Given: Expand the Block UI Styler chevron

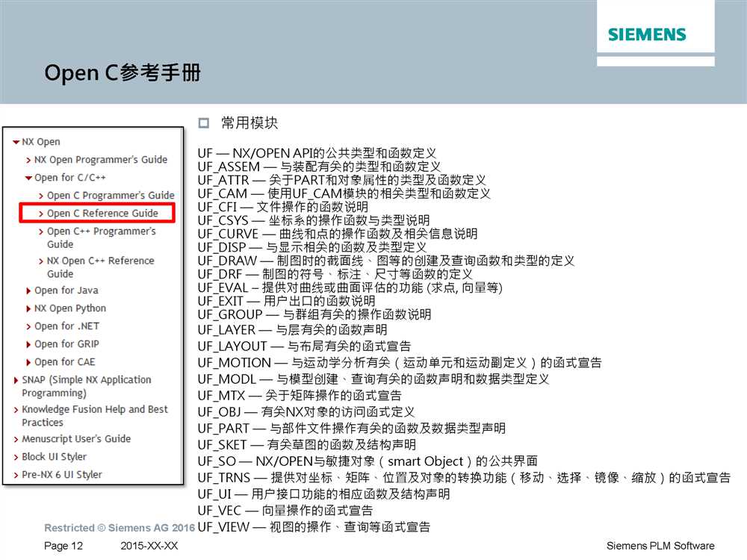Looking at the screenshot, I should pyautogui.click(x=16, y=457).
